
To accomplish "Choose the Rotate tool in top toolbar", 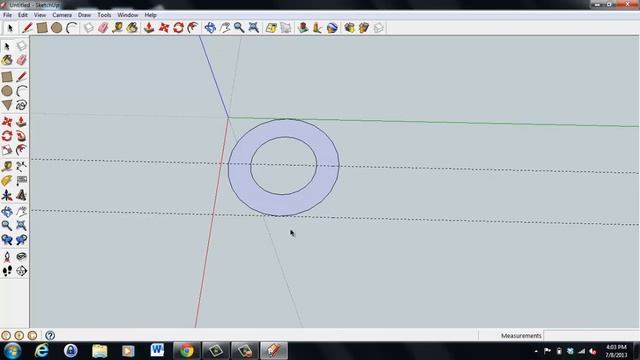I will tap(178, 28).
